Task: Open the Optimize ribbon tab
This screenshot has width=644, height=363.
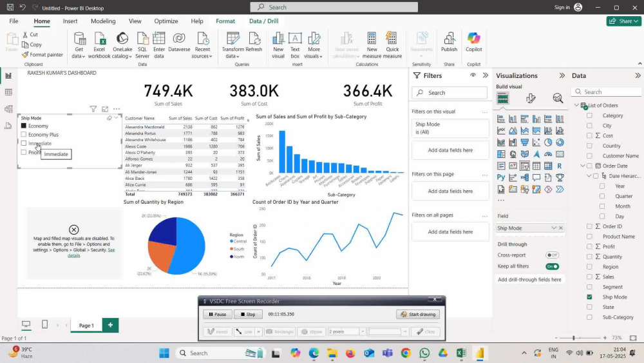Action: pyautogui.click(x=166, y=21)
